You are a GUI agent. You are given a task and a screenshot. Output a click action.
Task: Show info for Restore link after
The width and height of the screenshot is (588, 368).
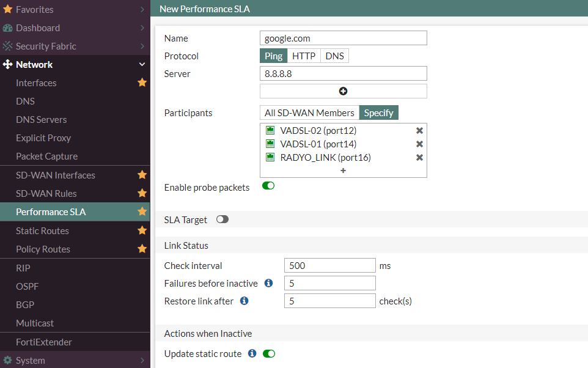244,301
